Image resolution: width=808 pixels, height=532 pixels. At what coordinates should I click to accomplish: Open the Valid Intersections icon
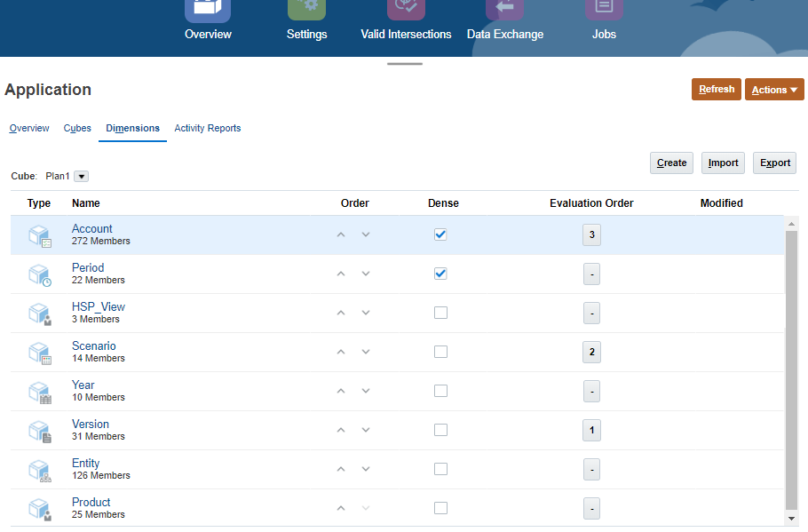(x=406, y=9)
